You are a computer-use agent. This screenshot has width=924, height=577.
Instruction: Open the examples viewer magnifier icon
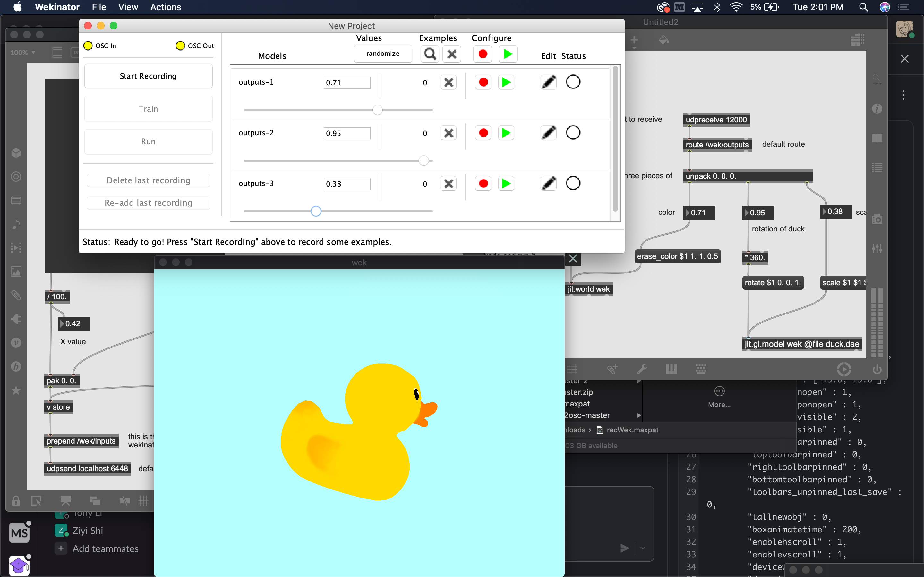(430, 54)
